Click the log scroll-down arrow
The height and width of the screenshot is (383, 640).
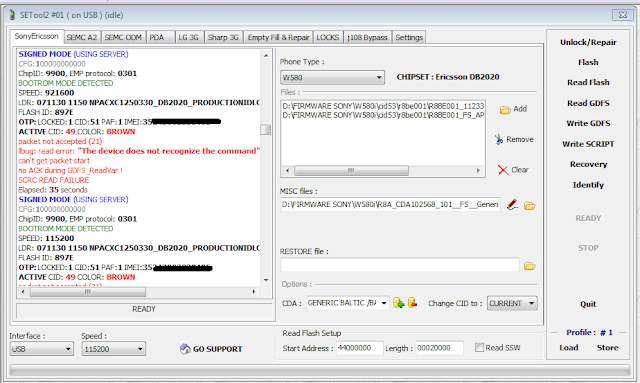(x=266, y=280)
